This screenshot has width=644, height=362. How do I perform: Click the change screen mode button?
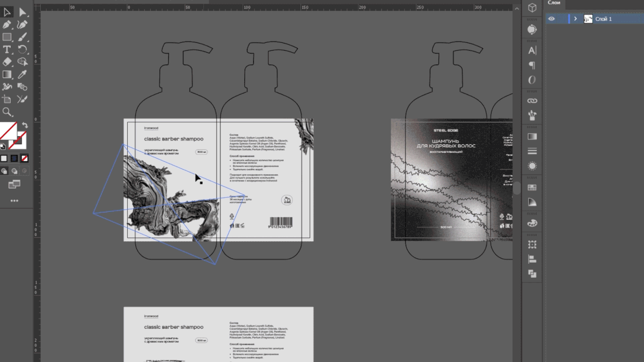coord(14,184)
